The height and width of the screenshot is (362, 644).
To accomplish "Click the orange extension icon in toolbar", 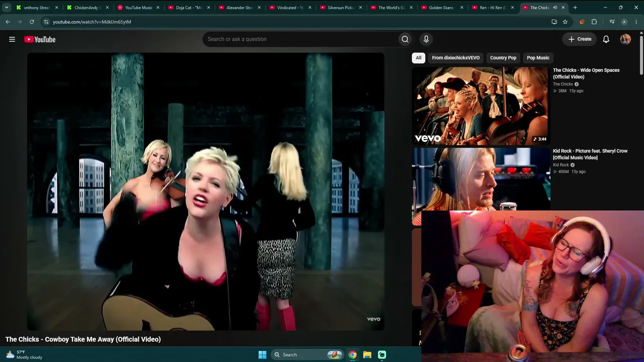I will point(582,22).
